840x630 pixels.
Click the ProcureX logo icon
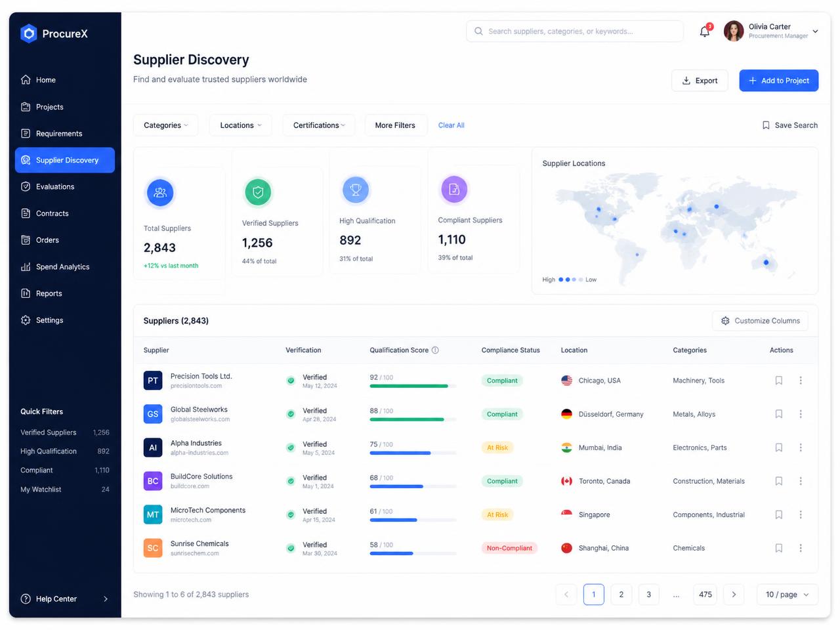29,33
